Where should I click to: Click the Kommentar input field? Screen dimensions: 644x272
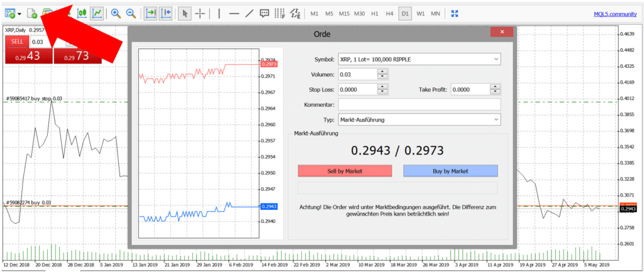click(419, 104)
